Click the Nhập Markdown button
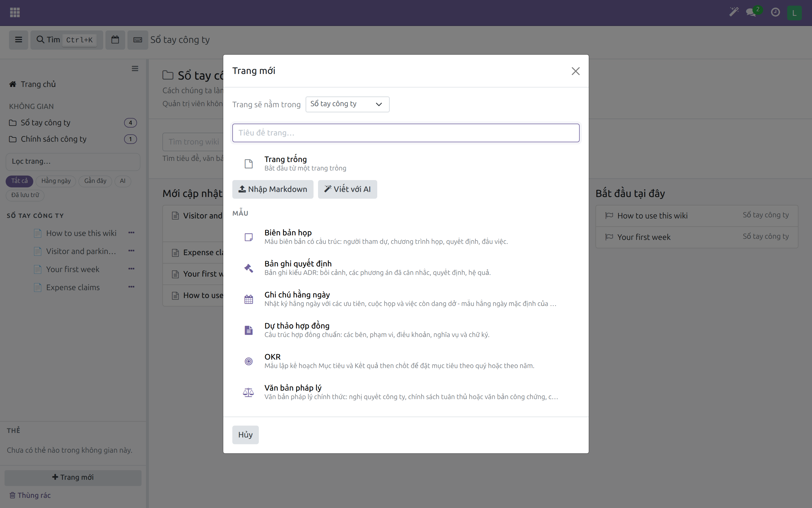This screenshot has width=812, height=508. tap(272, 189)
